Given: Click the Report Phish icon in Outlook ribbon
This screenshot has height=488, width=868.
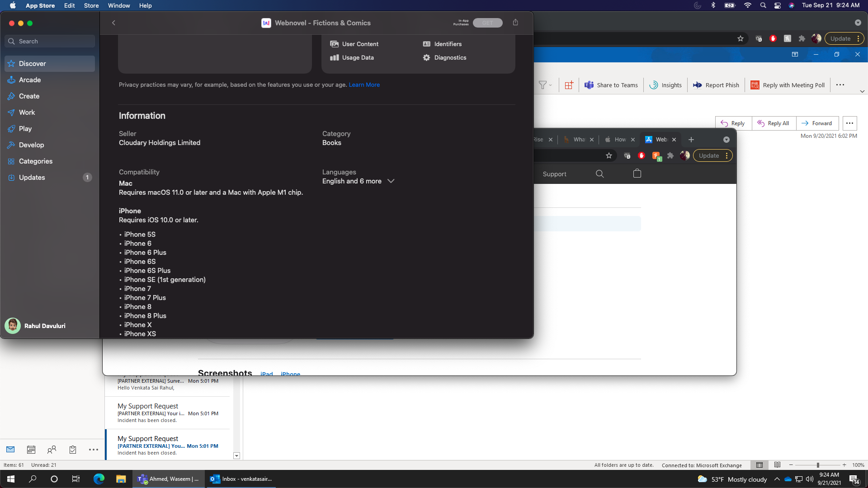Looking at the screenshot, I should point(698,85).
